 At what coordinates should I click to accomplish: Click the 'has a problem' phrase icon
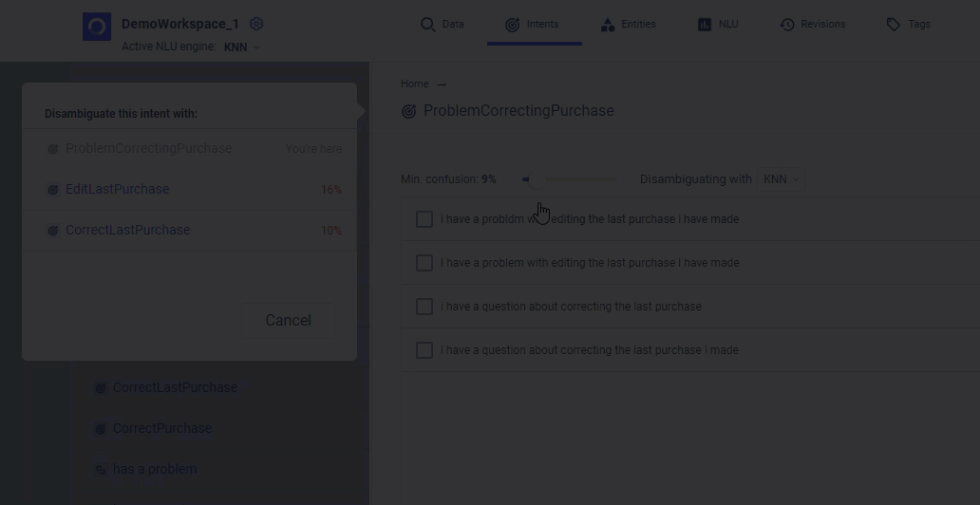100,470
